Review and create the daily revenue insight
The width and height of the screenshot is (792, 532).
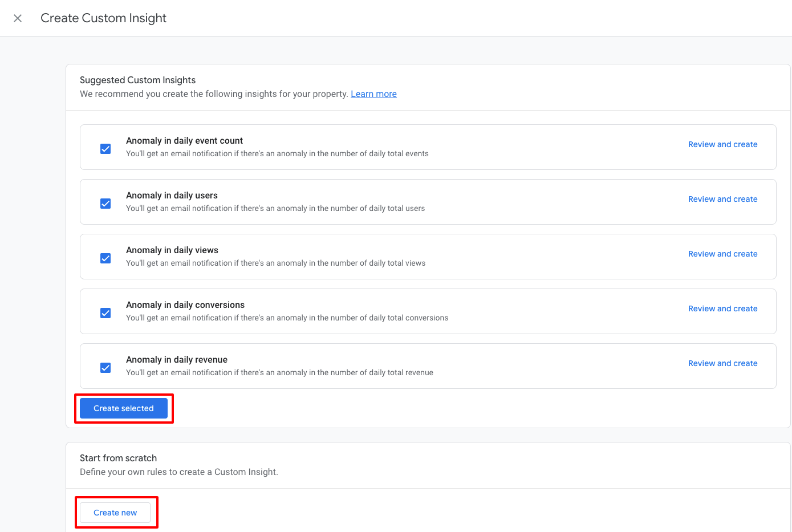[722, 363]
